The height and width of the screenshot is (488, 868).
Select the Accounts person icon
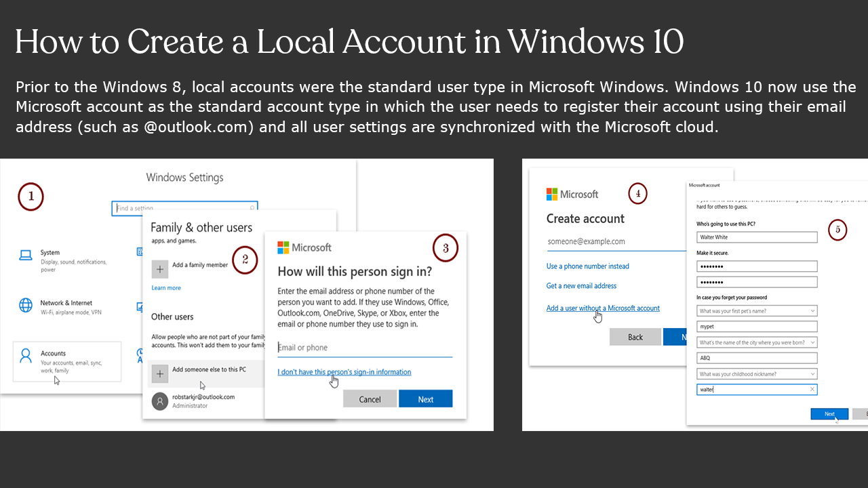pos(26,356)
